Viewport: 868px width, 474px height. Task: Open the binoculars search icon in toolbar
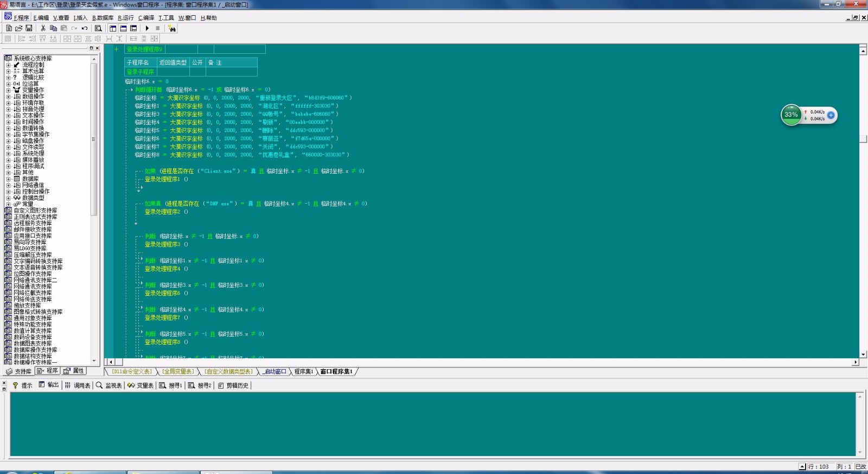(172, 28)
